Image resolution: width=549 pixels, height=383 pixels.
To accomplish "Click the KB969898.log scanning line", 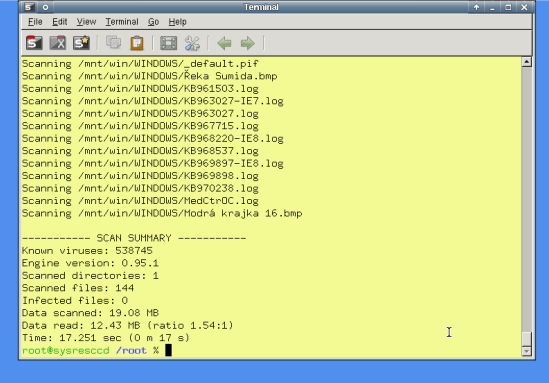I will pyautogui.click(x=140, y=176).
